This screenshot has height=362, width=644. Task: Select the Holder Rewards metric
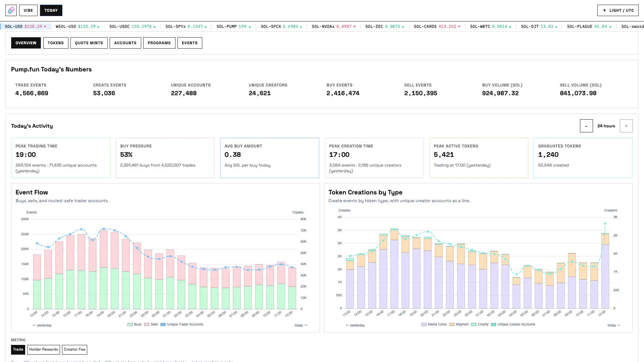[x=44, y=350]
